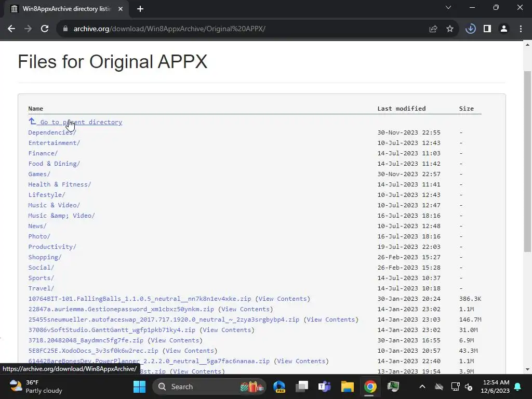Open the Shopping/ folder

(x=45, y=257)
